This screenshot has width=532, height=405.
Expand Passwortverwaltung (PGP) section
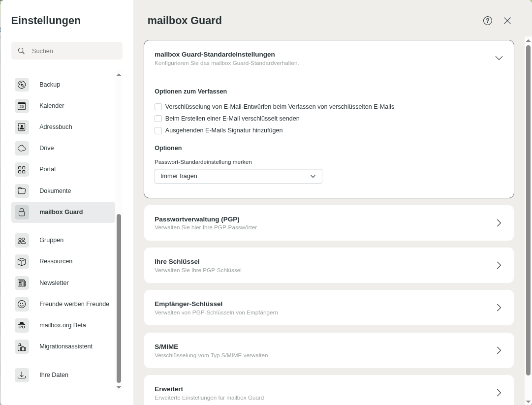[329, 223]
